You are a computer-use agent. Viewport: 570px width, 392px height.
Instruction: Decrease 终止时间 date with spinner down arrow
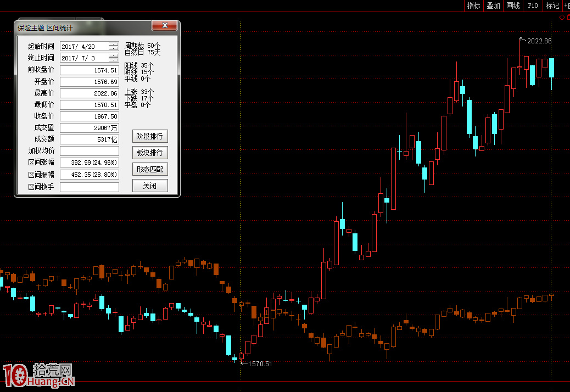[x=113, y=60]
